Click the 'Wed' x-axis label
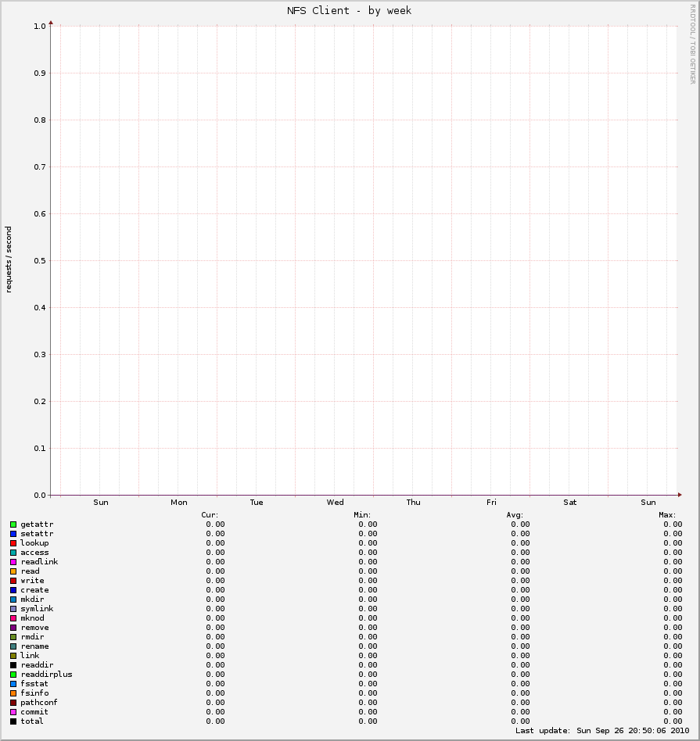 pyautogui.click(x=335, y=503)
